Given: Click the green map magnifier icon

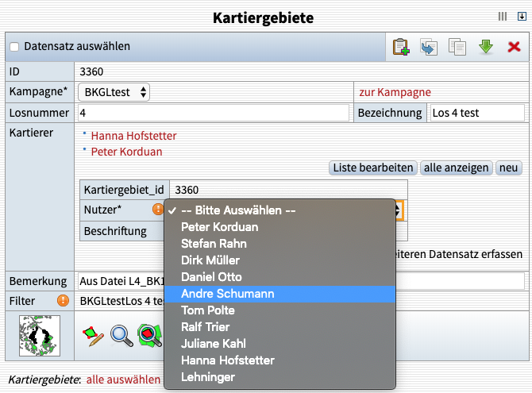Looking at the screenshot, I should click(149, 336).
